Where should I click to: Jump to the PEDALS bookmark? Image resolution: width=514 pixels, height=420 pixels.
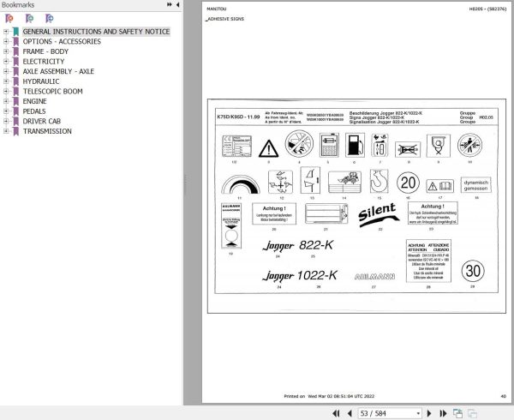pyautogui.click(x=34, y=111)
